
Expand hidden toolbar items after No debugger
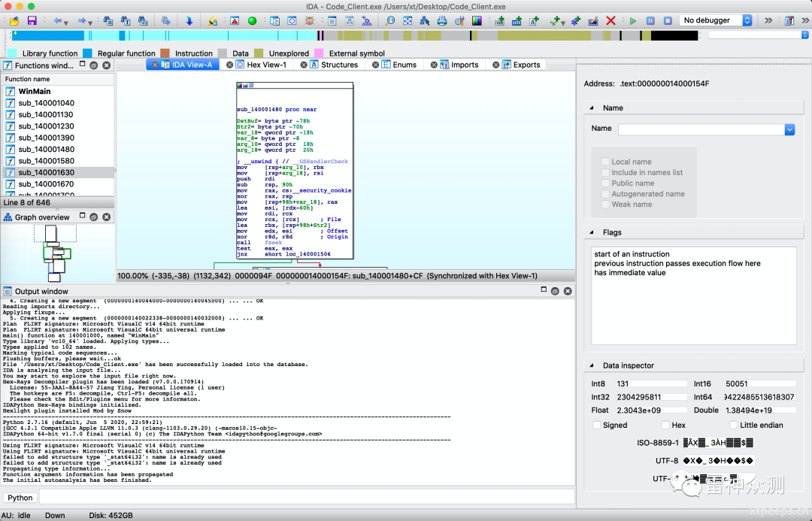pyautogui.click(x=768, y=21)
